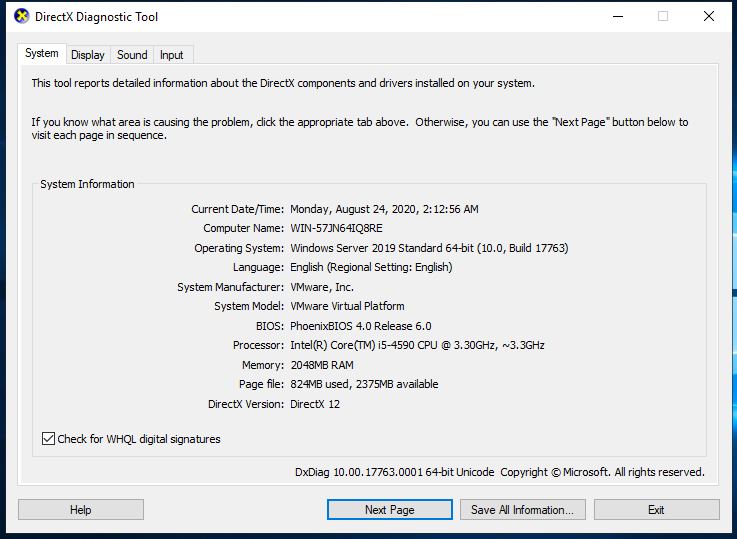This screenshot has width=737, height=539.
Task: Click Save All Information button
Action: [x=523, y=510]
